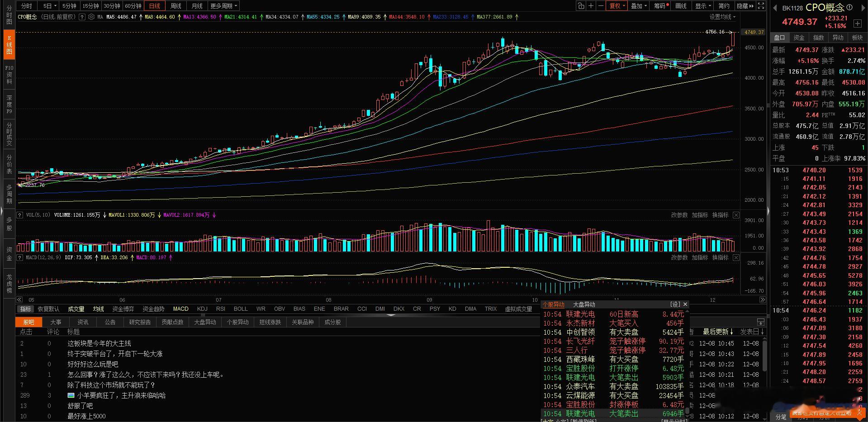868x422 pixels.
Task: Select the BOLL indicator
Action: pos(241,309)
